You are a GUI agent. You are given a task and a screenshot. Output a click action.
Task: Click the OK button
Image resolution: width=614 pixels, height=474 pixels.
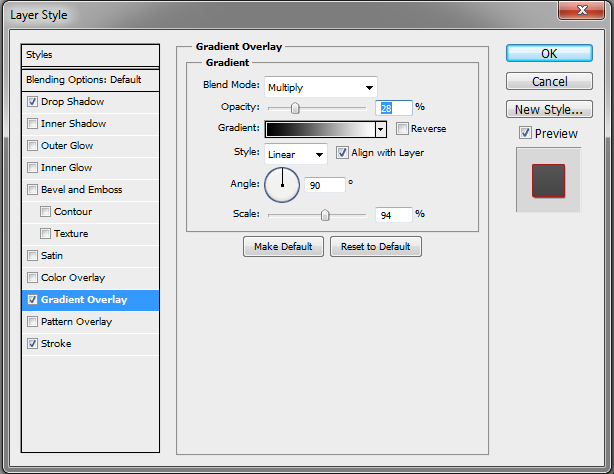point(549,54)
